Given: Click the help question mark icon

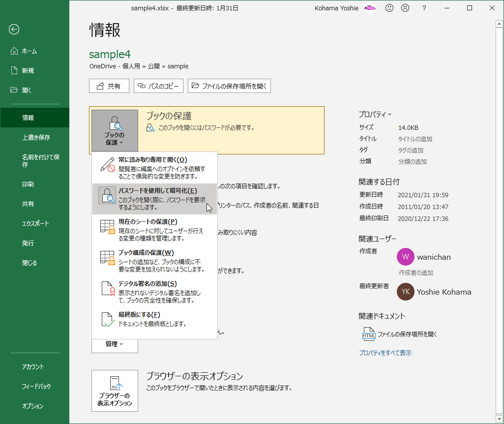Looking at the screenshot, I should point(424,8).
